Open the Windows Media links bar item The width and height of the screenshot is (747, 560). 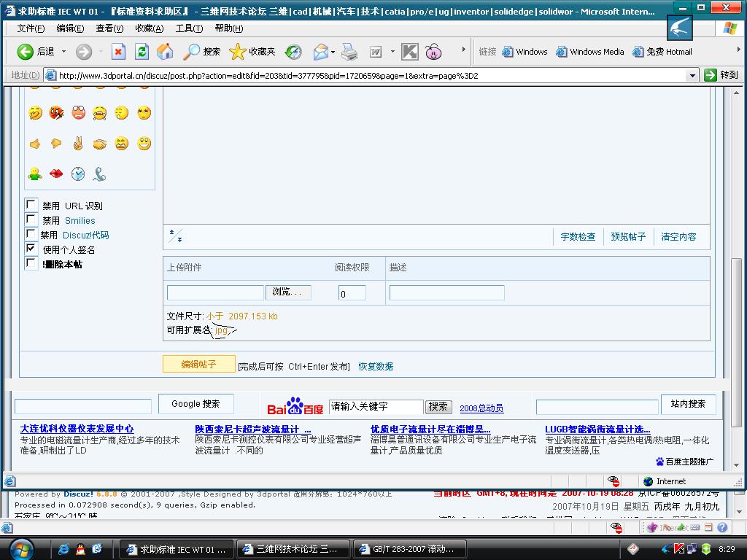(590, 52)
